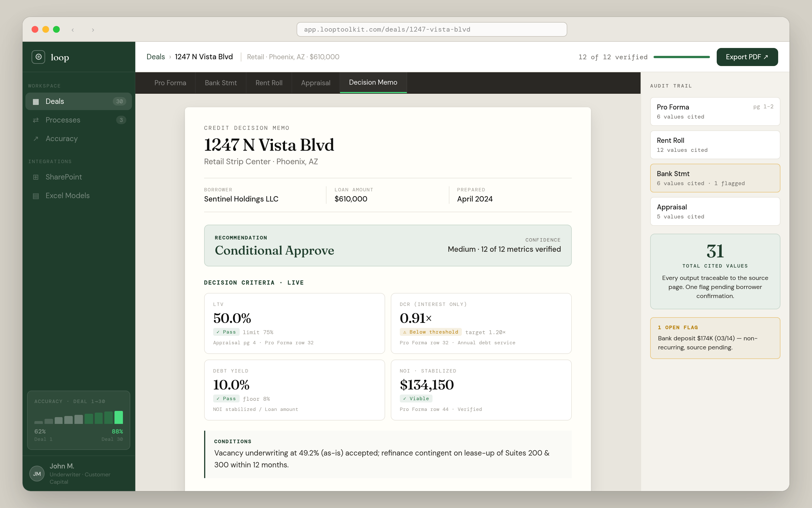Click the NOI Stabilized $134,150 card

[x=481, y=390]
